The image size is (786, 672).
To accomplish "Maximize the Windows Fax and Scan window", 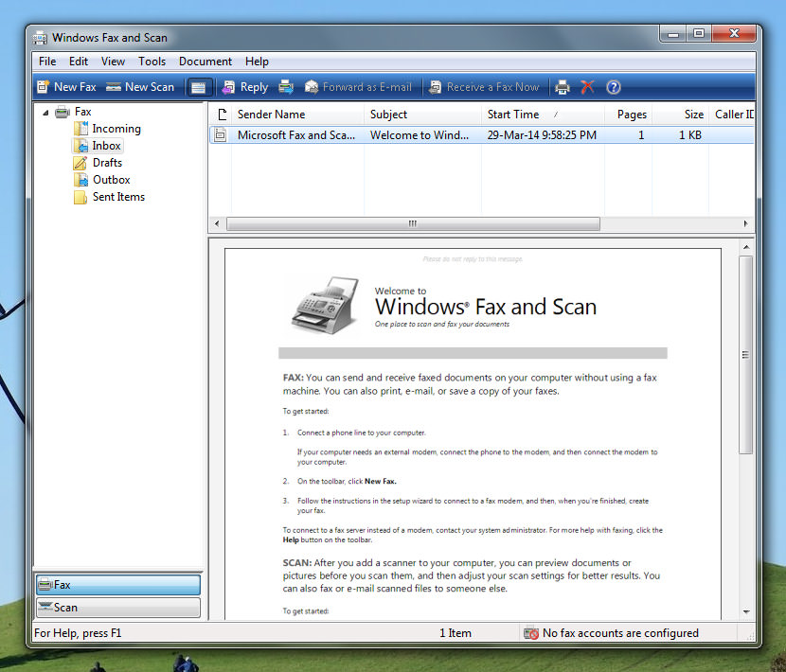I will (x=699, y=34).
